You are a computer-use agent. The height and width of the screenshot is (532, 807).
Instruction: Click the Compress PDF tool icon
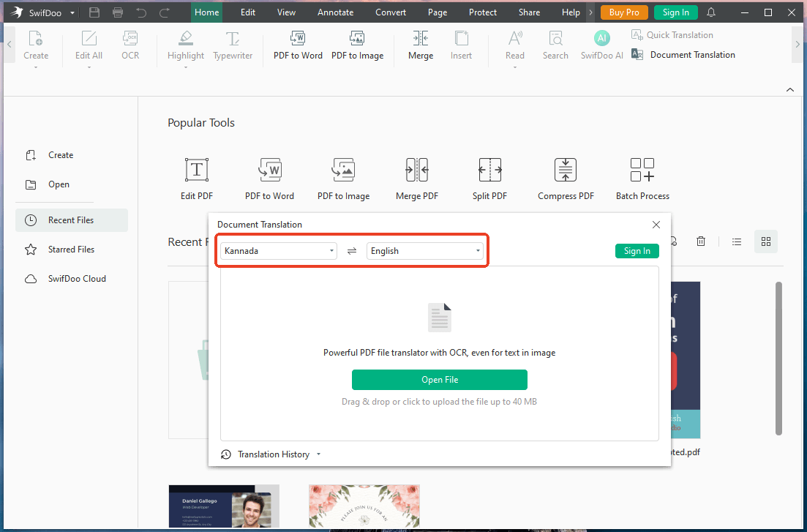pos(566,170)
